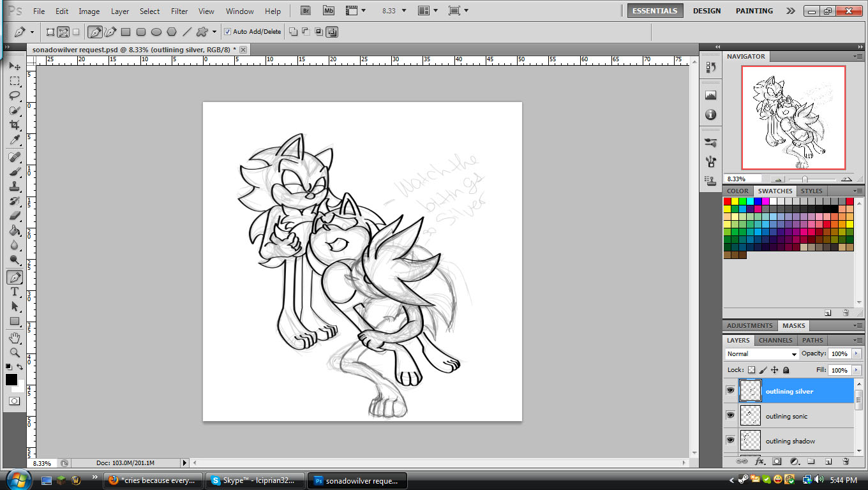Viewport: 868px width, 490px height.
Task: Switch to the Channels tab
Action: click(775, 340)
